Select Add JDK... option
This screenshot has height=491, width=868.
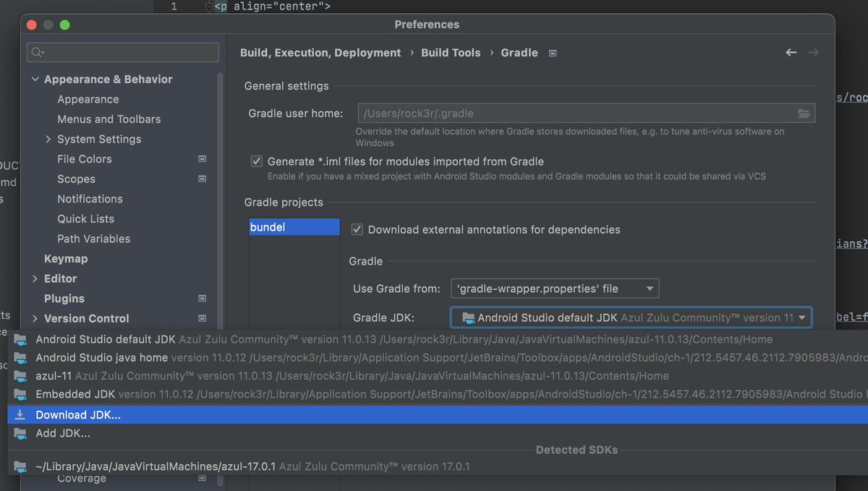click(438, 434)
